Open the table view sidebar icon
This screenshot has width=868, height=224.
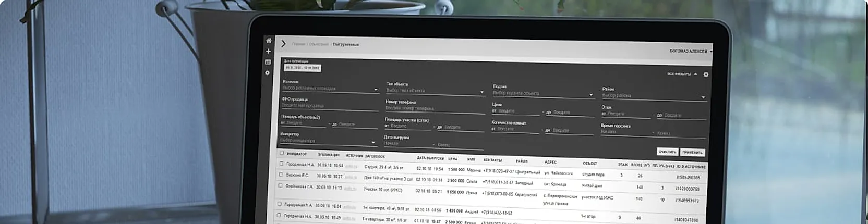(268, 62)
